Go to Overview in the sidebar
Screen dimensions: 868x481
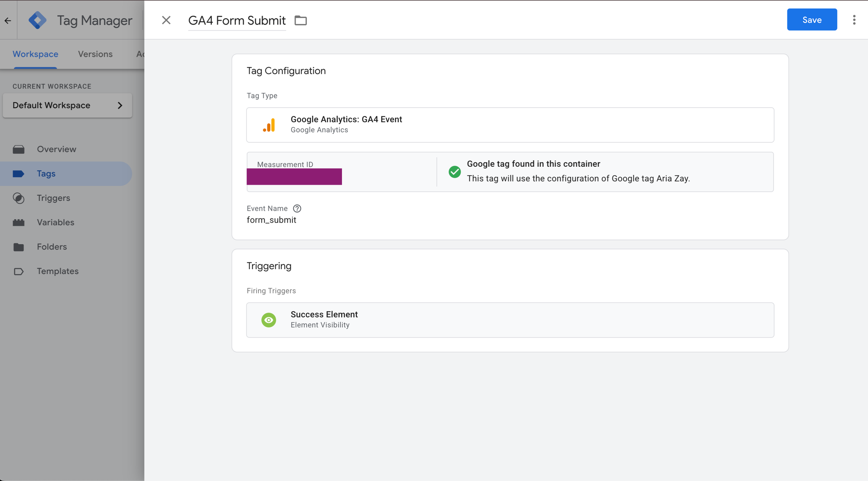point(56,149)
